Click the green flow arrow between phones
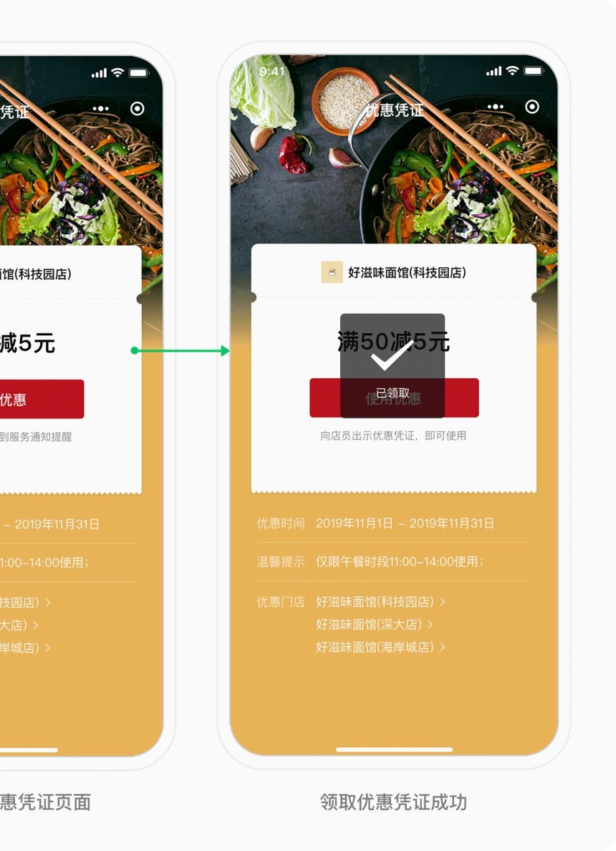This screenshot has height=851, width=616. click(x=181, y=350)
